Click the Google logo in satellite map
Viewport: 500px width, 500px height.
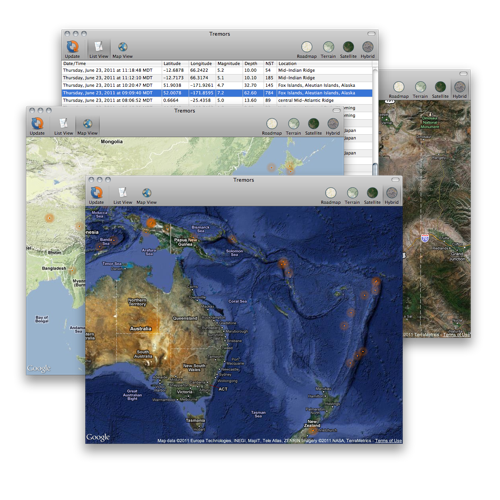98,437
